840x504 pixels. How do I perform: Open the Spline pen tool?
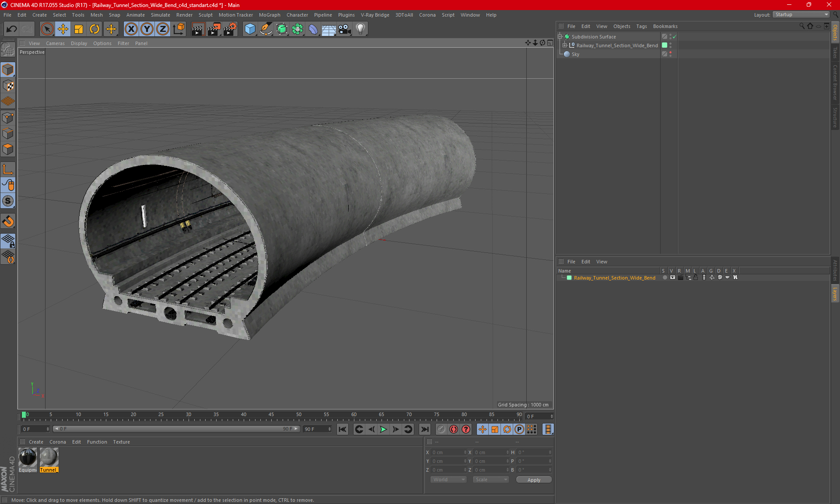[266, 29]
